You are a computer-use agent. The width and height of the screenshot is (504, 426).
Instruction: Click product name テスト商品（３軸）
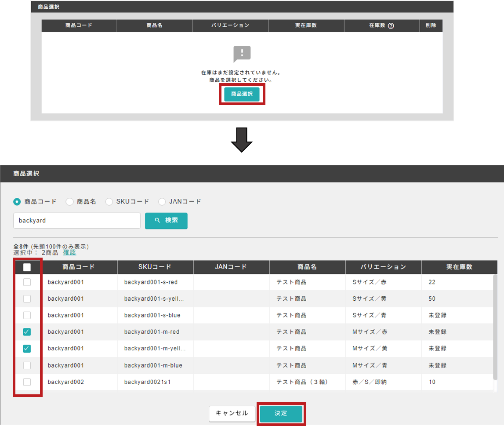(302, 382)
